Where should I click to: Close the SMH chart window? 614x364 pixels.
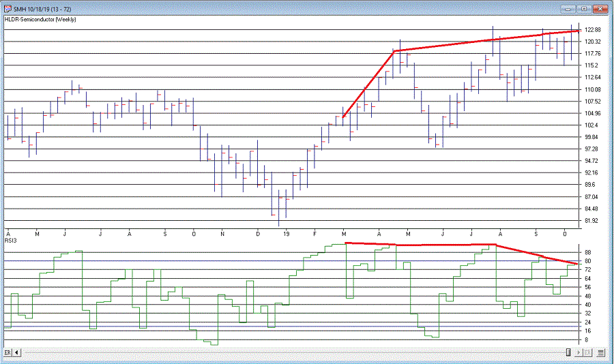pos(600,9)
